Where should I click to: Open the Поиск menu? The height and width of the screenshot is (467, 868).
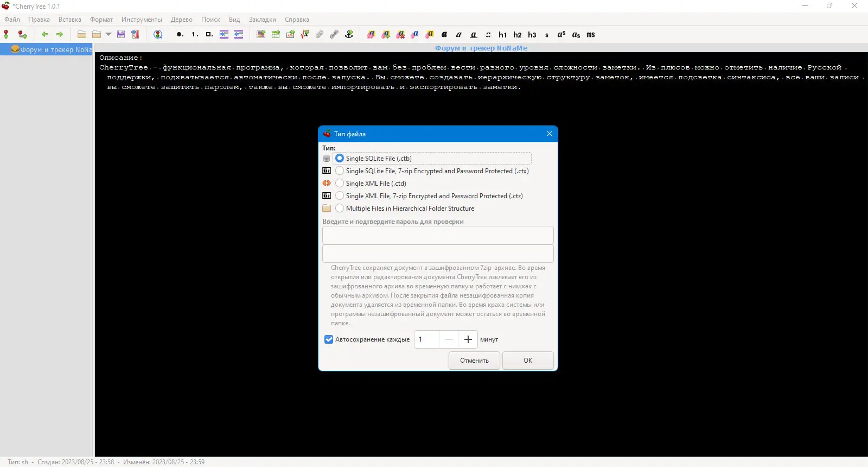pos(210,20)
